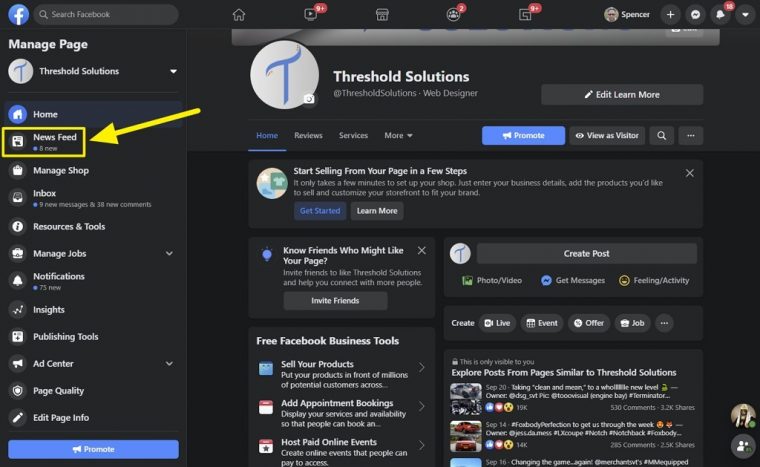Click the Create Post field
This screenshot has height=467, width=760.
(x=586, y=254)
